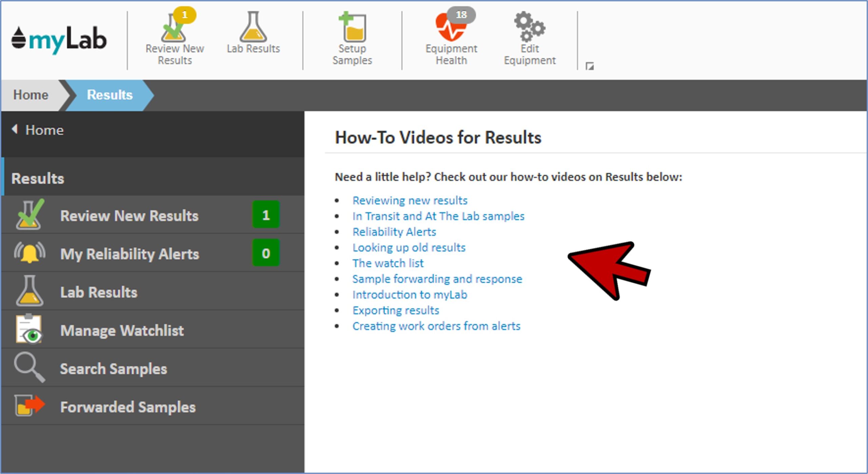Click Home breadcrumb tab
This screenshot has height=474, width=868.
click(31, 95)
